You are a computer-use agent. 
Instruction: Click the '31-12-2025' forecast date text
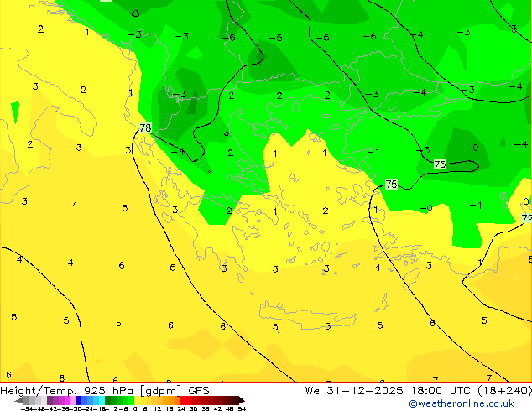point(365,391)
